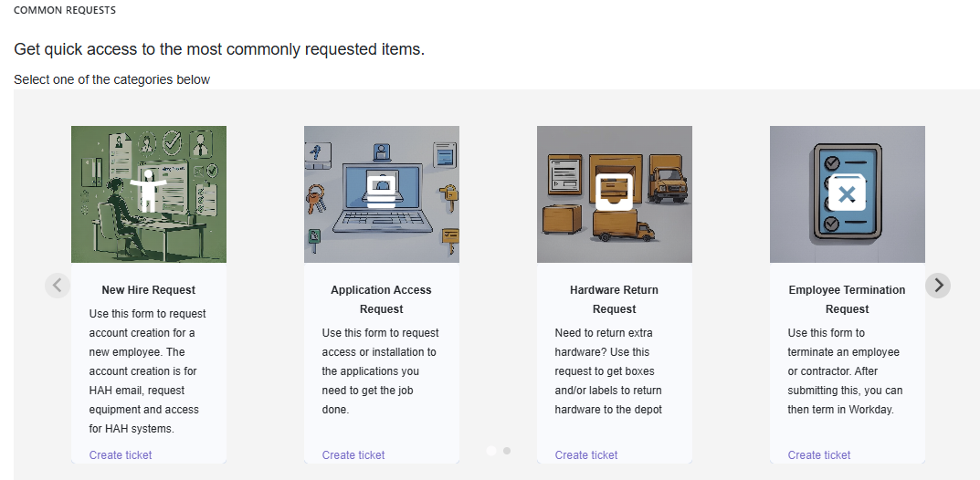This screenshot has height=480, width=980.
Task: Open the Employee Termination Request title
Action: click(847, 299)
